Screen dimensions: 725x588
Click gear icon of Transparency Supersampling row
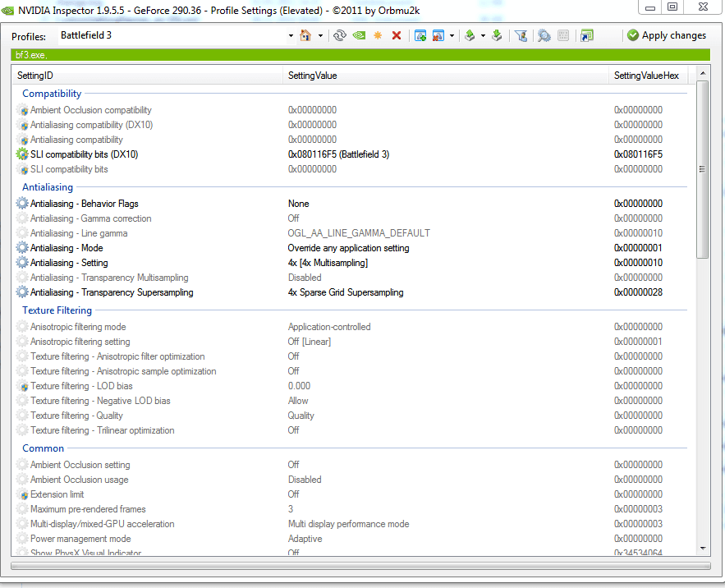(x=22, y=292)
